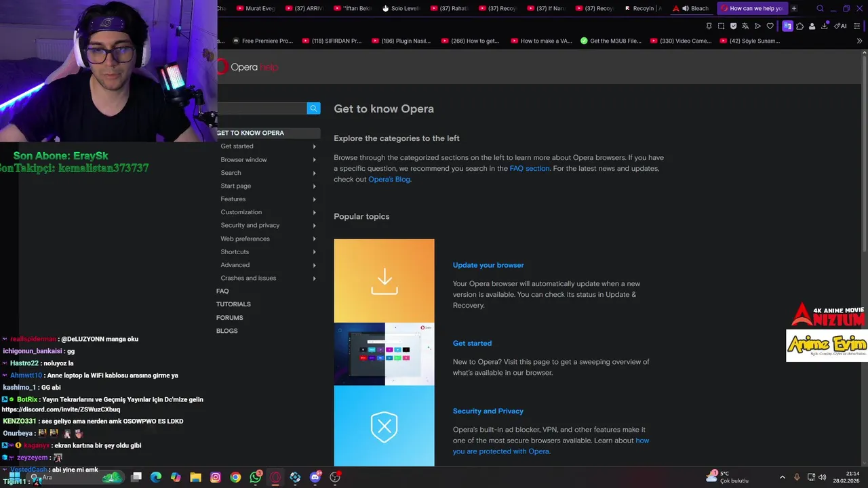Screen dimensions: 868x488
Task: Click the pin icon in Opera's address bar
Action: click(x=709, y=26)
